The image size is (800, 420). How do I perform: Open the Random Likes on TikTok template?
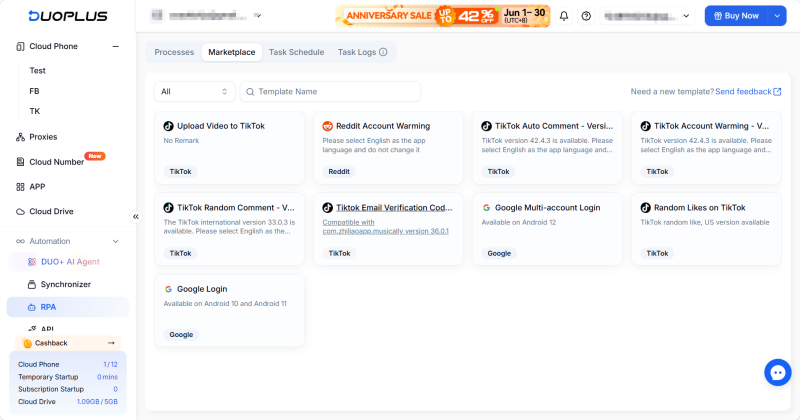pos(706,229)
